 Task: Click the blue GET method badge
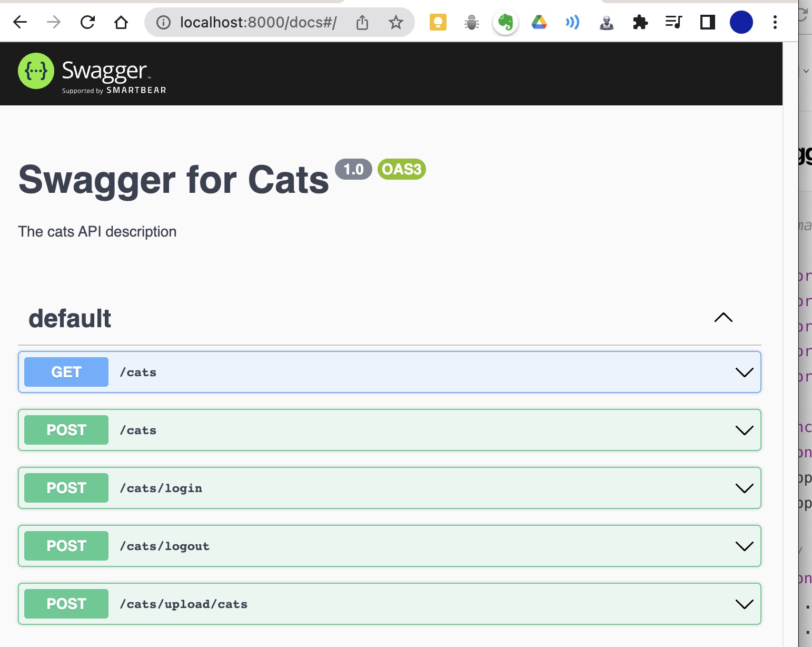(66, 372)
